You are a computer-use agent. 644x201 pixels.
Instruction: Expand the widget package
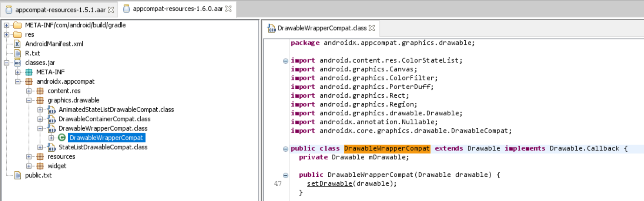click(x=29, y=166)
